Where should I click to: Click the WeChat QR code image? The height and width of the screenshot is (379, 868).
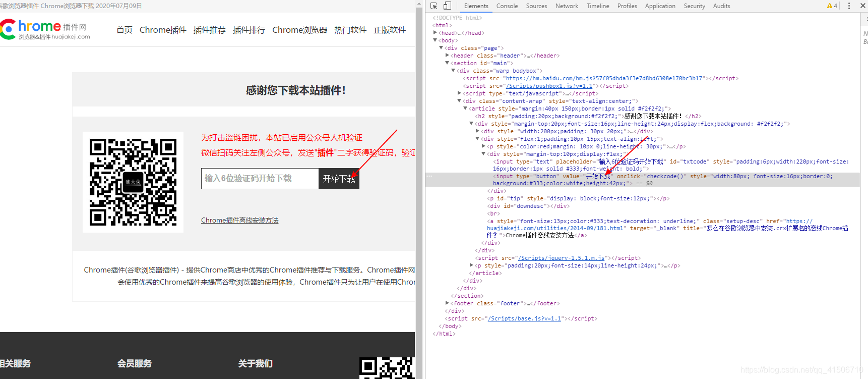[133, 182]
